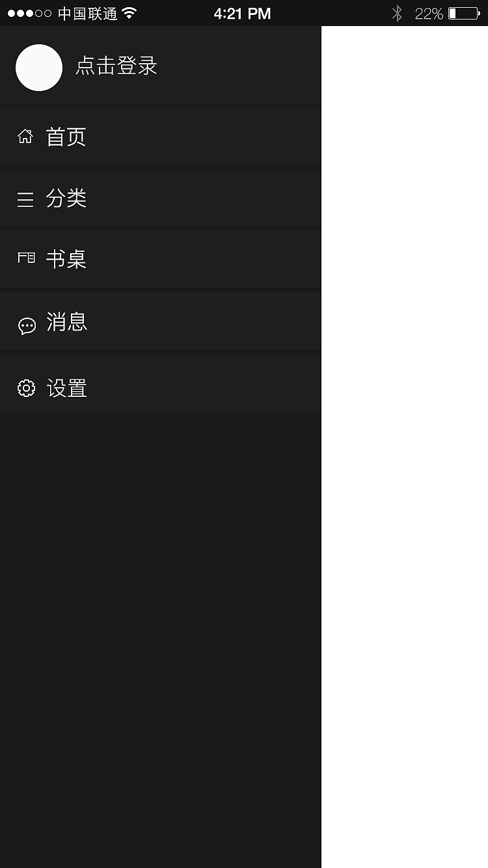Screen dimensions: 488x868
Task: Tap the white profile avatar circle
Action: [x=39, y=68]
